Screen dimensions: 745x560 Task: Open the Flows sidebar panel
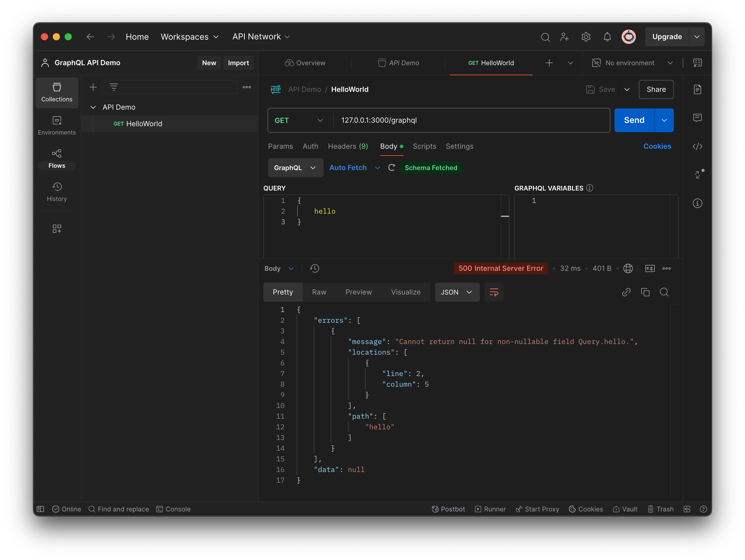[x=57, y=158]
